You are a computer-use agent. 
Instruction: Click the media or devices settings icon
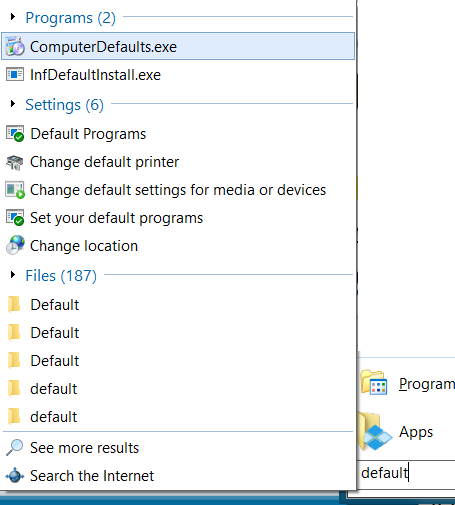[x=15, y=190]
